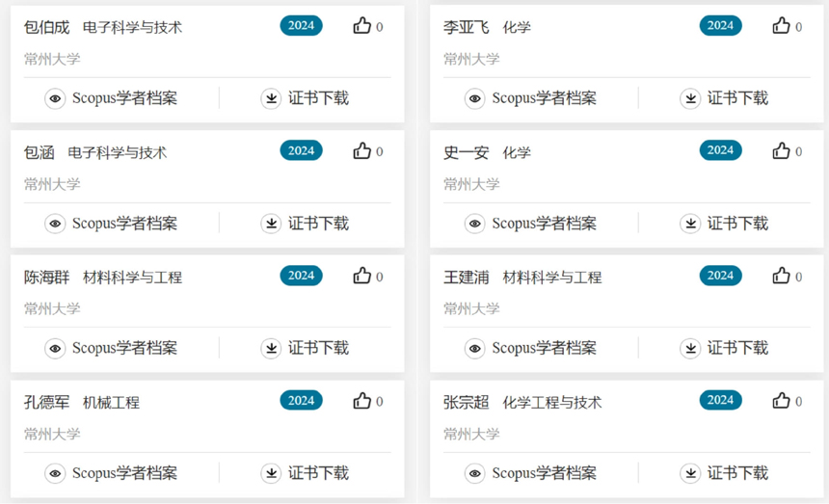Click the thumbs-up icon on 包伯成's card

coord(362,26)
